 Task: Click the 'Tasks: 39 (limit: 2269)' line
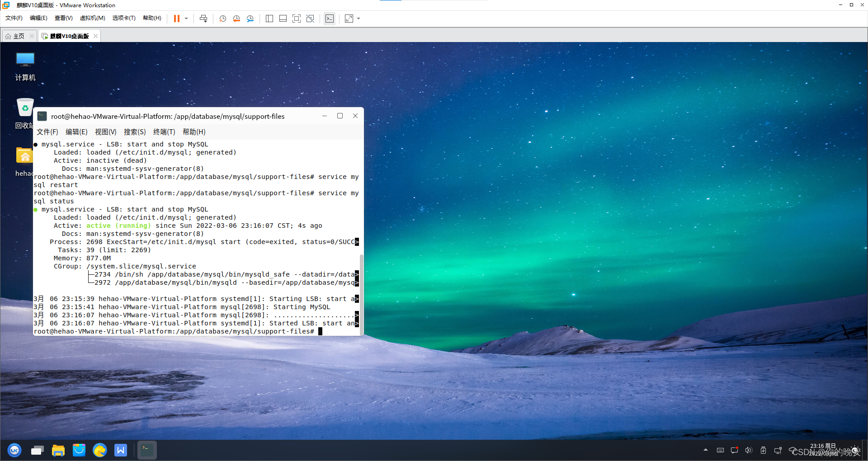[104, 250]
